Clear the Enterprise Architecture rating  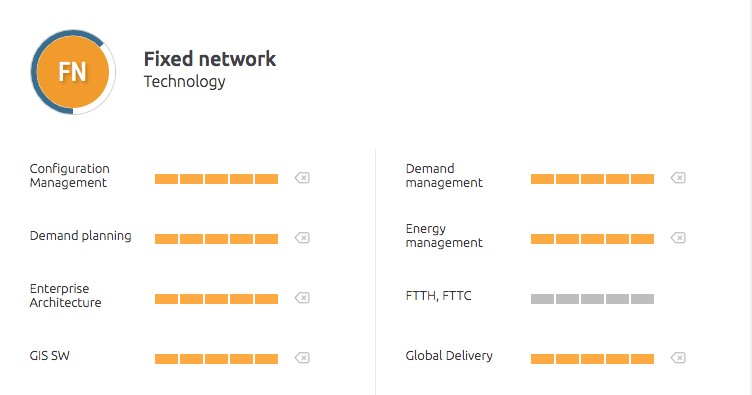click(x=302, y=298)
